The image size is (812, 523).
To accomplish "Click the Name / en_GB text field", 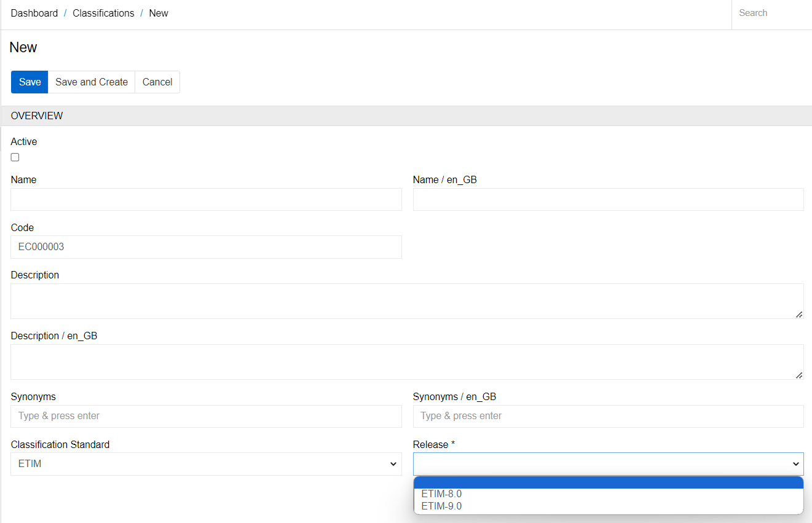I will coord(608,200).
